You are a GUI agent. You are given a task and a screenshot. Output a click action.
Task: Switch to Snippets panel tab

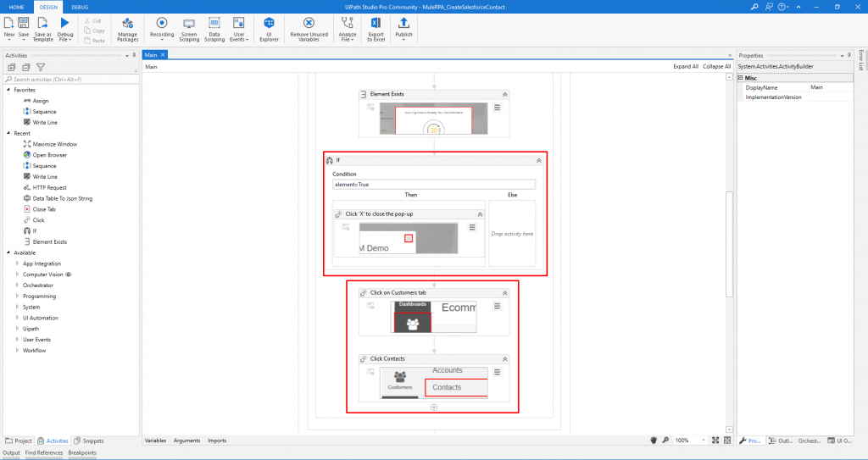[x=88, y=441]
